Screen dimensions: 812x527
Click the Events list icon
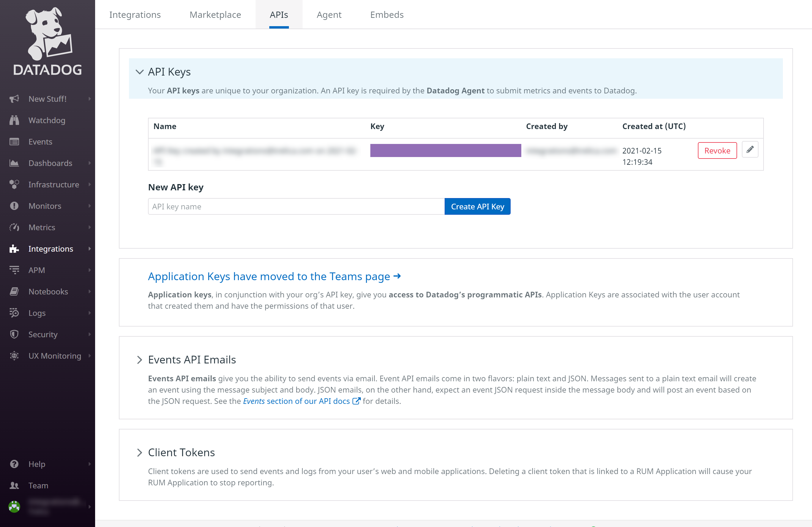coord(14,142)
